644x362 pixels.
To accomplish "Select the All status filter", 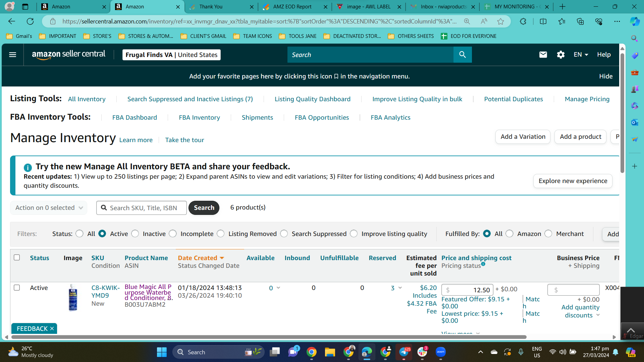I will pos(79,234).
